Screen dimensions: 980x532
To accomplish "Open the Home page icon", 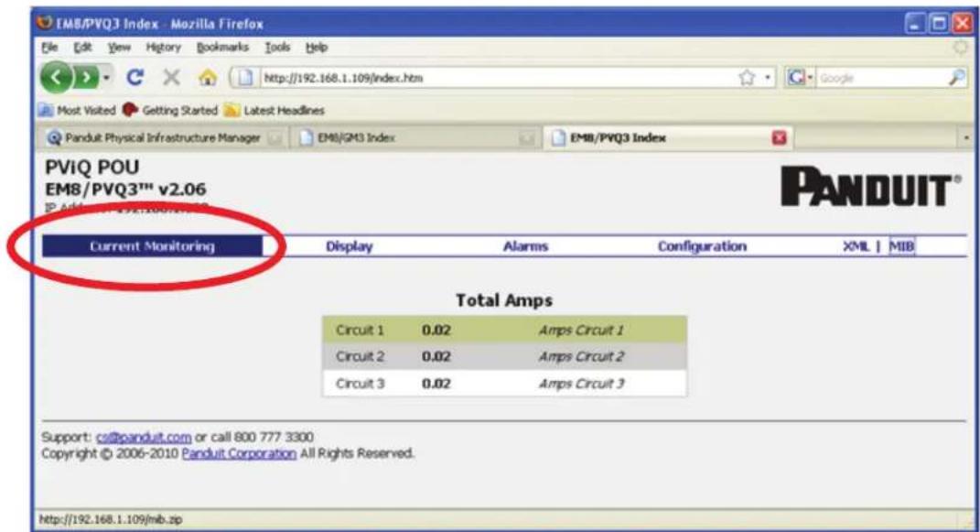I will [208, 78].
